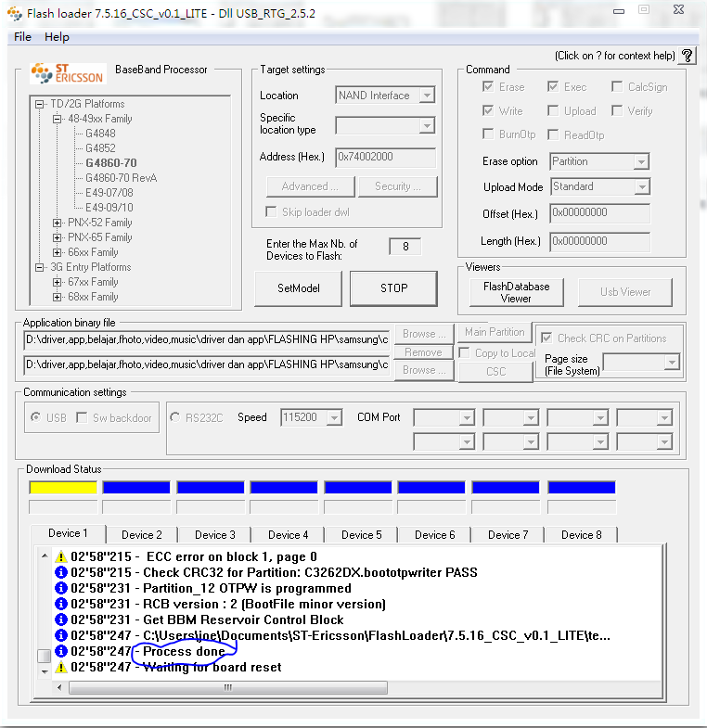
Task: Click the SetModel button
Action: click(298, 288)
